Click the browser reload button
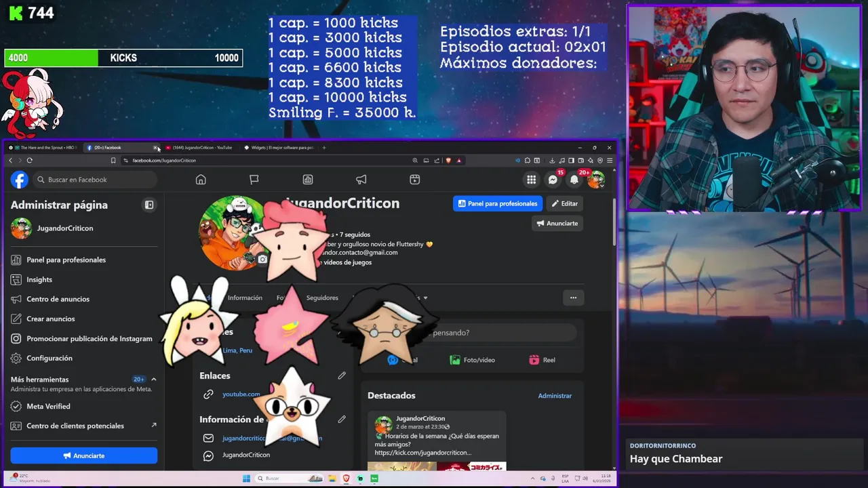Screen dimensions: 868x488 (x=30, y=161)
